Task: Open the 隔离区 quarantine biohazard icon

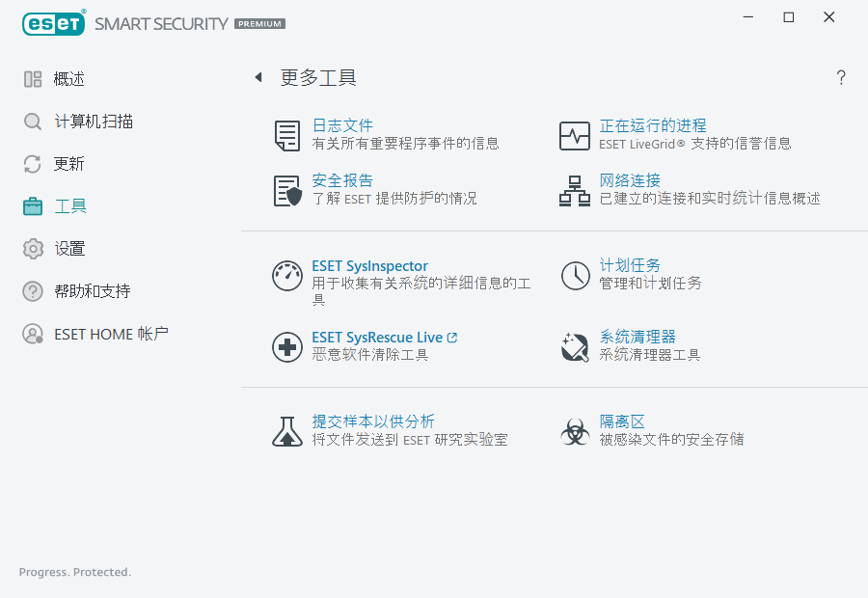Action: [x=574, y=431]
